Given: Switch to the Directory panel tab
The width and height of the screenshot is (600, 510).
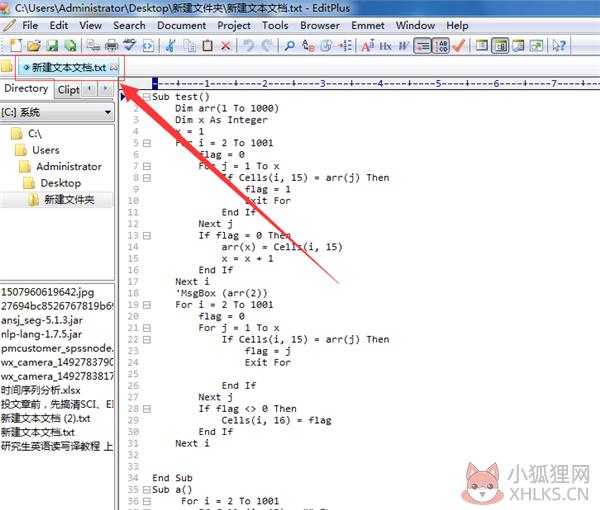Looking at the screenshot, I should click(x=26, y=88).
